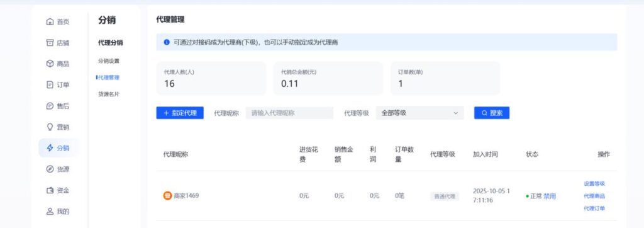Select 代理分销 section heading
This screenshot has height=228, width=644.
(110, 43)
